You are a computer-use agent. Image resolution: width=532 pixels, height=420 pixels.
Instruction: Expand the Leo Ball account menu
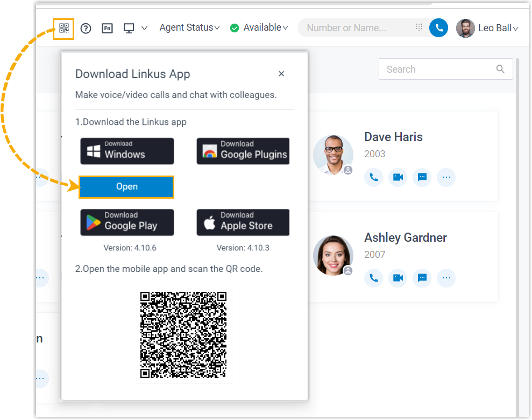(x=487, y=28)
